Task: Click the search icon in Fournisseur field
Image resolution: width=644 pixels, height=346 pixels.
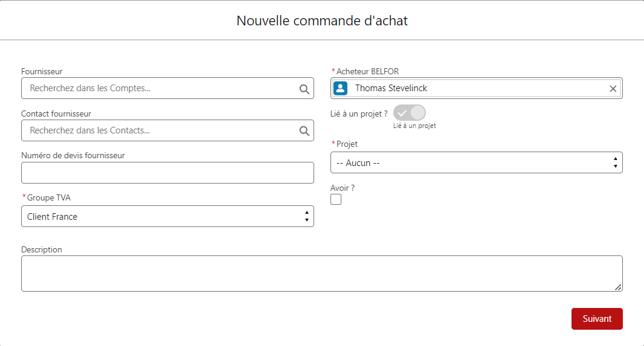Action: pos(304,89)
